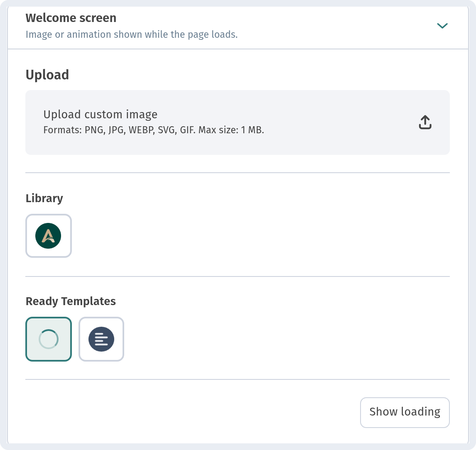476x450 pixels.
Task: Click the Show loading button
Action: pyautogui.click(x=405, y=412)
